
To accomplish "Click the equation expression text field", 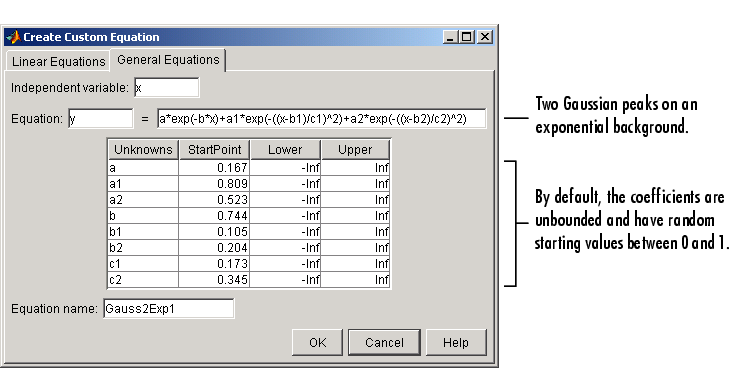I will 321,119.
